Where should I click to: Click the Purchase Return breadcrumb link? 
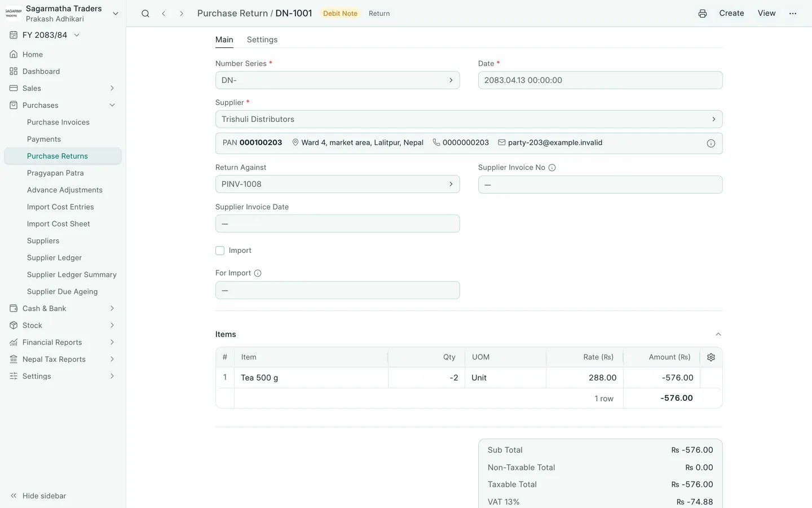232,14
